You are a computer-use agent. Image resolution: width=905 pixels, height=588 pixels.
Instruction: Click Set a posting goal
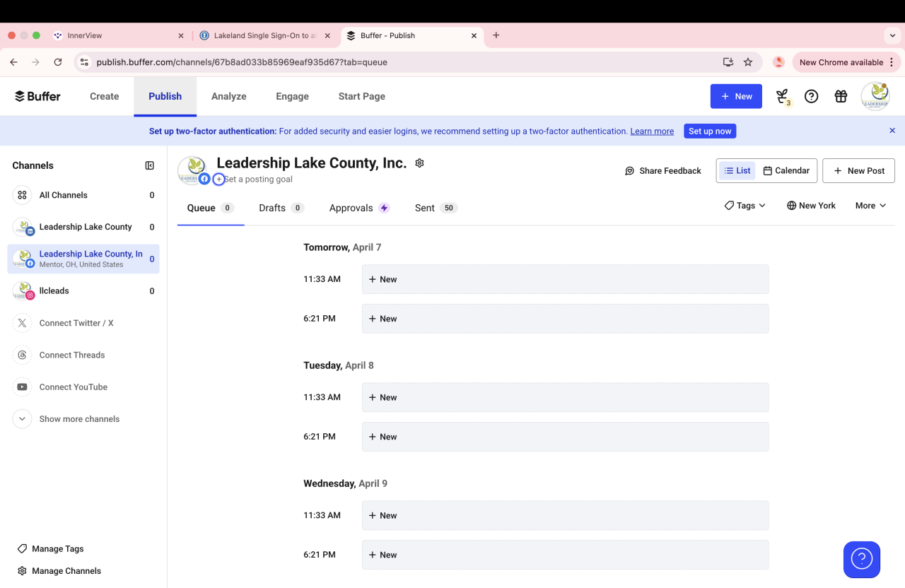(259, 180)
